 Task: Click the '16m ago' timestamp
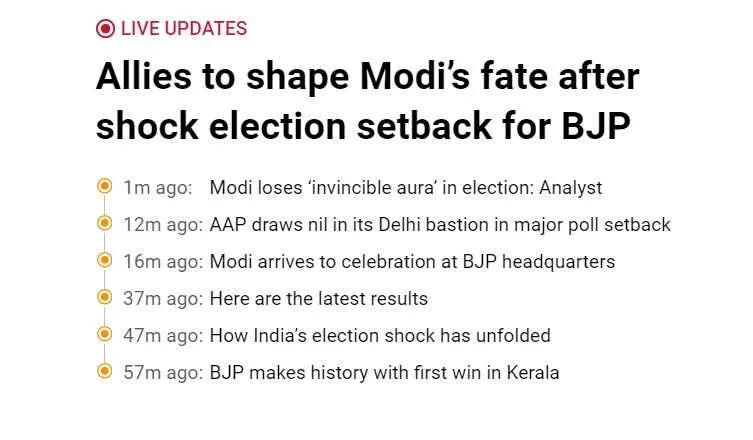pos(163,262)
